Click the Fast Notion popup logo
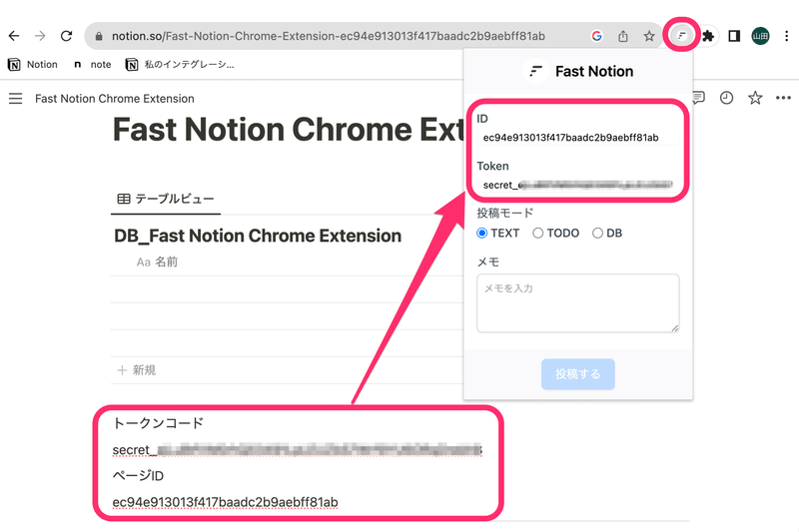The image size is (799, 532). coord(536,71)
